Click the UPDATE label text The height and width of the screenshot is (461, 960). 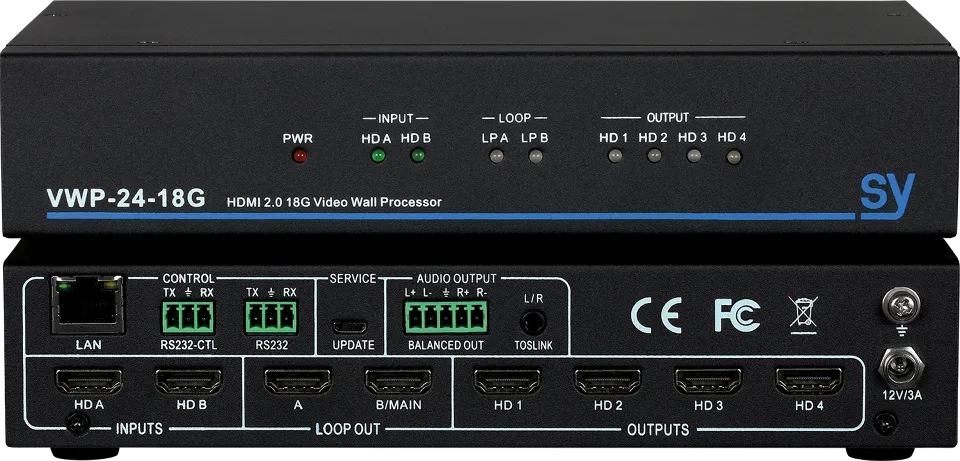[353, 345]
